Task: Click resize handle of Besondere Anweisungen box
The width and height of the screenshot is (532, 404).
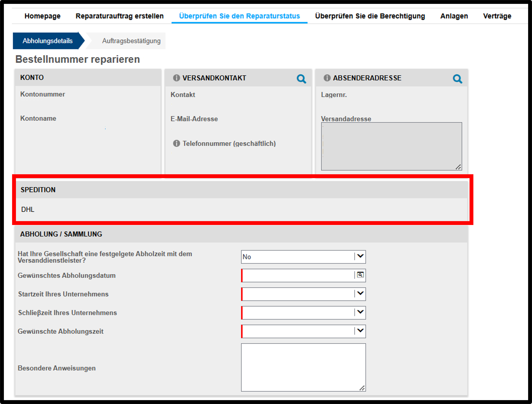Action: click(362, 388)
